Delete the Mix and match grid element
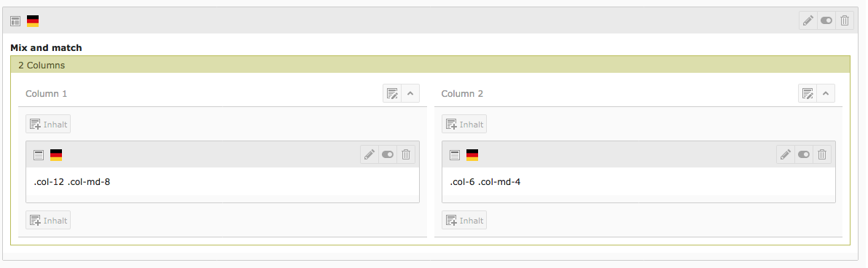Image resolution: width=868 pixels, height=268 pixels. (845, 20)
